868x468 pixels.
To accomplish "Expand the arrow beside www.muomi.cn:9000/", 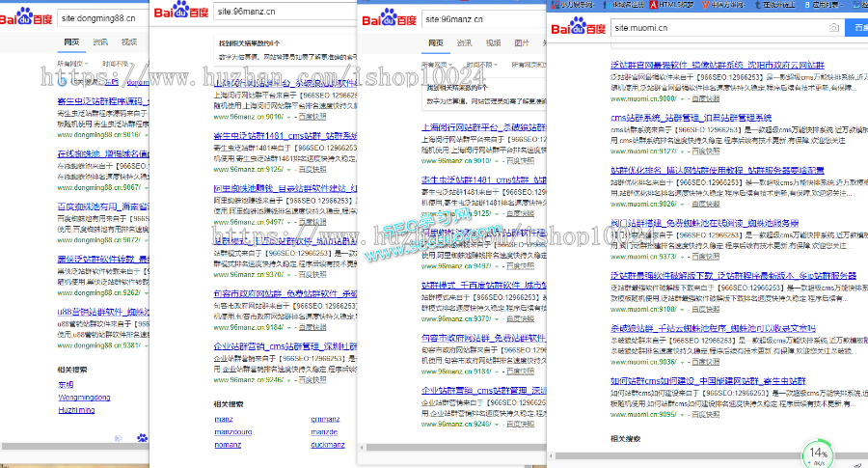I will [x=682, y=99].
